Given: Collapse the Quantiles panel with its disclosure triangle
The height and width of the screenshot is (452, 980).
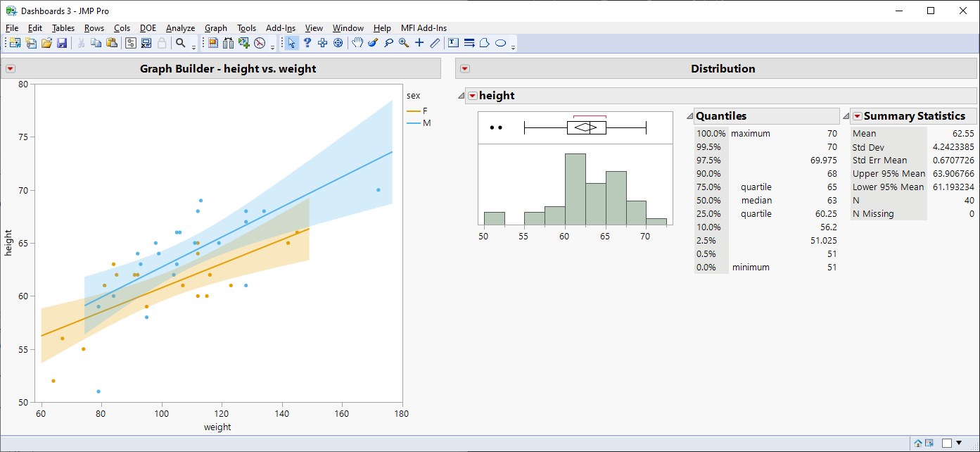Looking at the screenshot, I should click(688, 115).
